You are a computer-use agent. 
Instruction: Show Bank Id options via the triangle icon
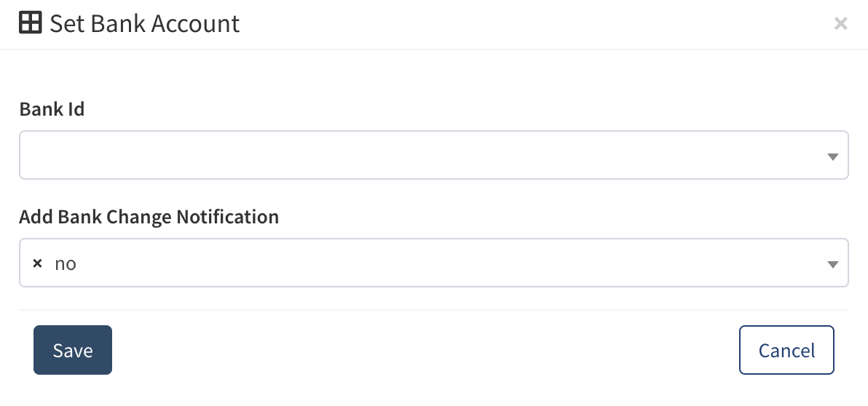833,156
